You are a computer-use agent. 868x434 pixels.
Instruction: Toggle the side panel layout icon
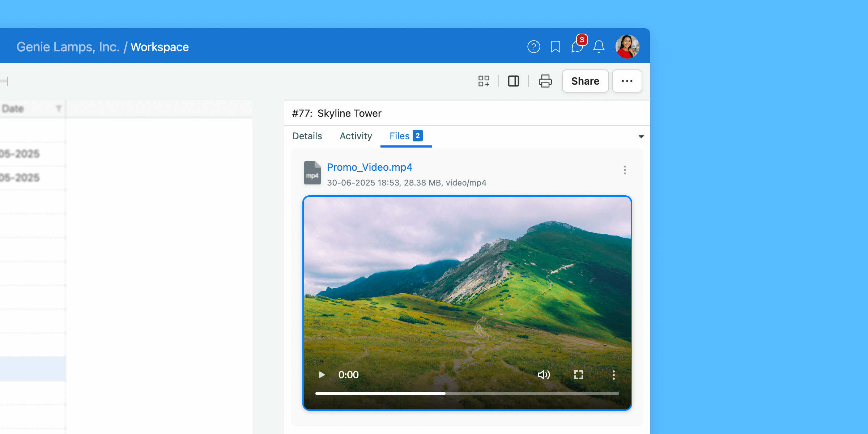pos(513,81)
